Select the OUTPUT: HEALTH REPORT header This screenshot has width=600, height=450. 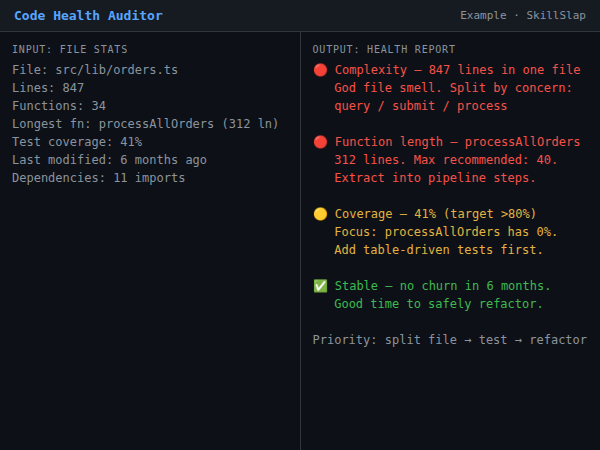tap(383, 49)
